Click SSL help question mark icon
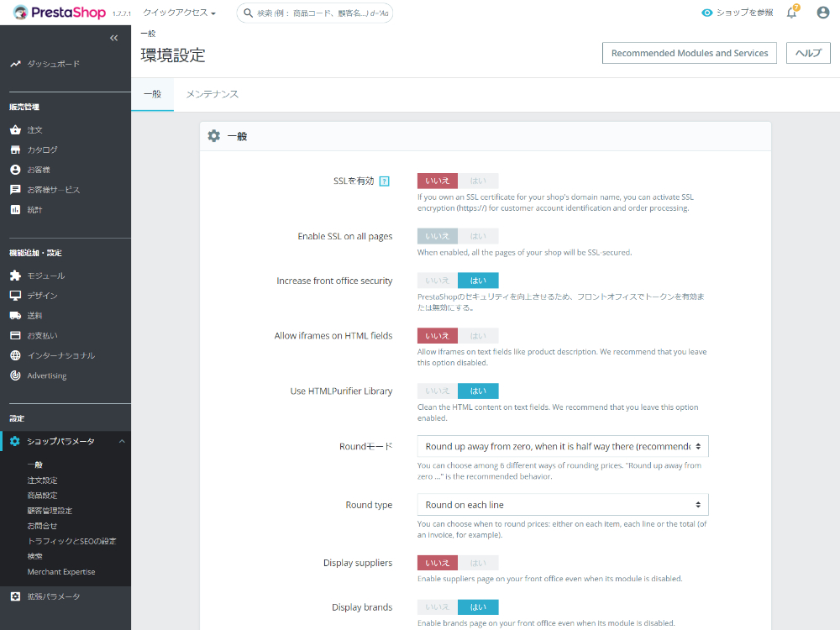Screen dimensions: 840x630 coord(384,181)
